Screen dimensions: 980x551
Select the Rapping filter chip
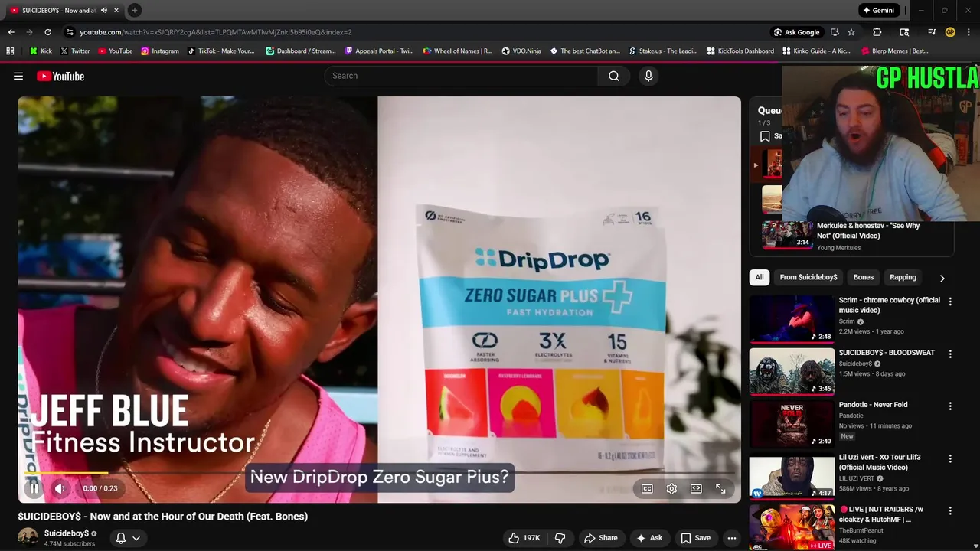tap(903, 277)
